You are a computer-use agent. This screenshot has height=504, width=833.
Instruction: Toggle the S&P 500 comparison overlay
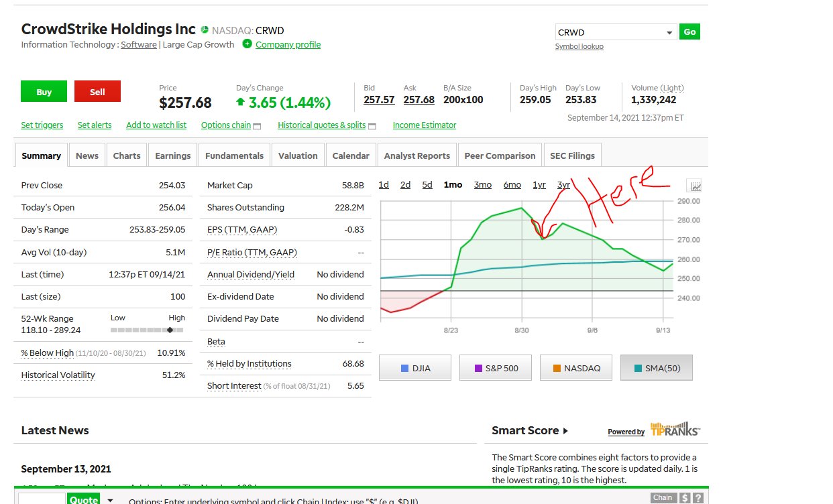pyautogui.click(x=495, y=368)
